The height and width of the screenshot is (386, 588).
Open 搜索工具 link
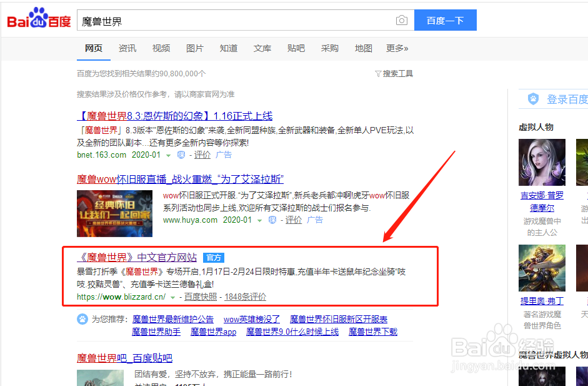[397, 74]
